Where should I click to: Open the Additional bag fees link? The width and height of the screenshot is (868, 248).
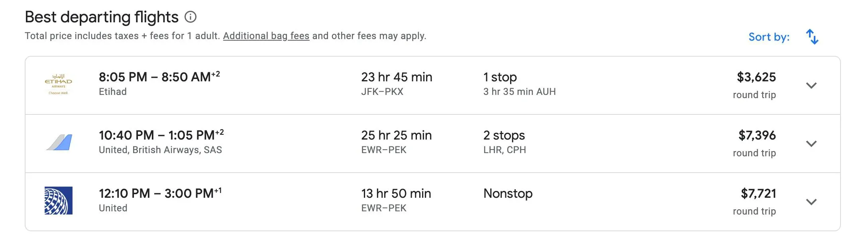pos(266,36)
